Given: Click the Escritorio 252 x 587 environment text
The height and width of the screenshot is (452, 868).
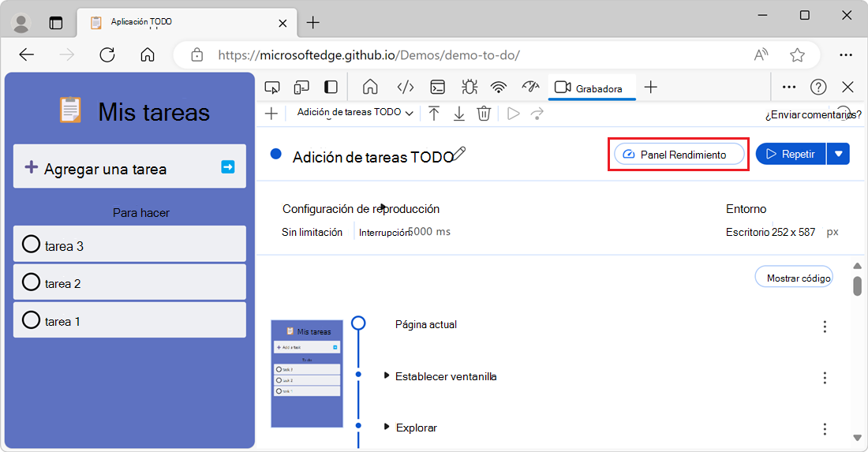Looking at the screenshot, I should pos(771,233).
